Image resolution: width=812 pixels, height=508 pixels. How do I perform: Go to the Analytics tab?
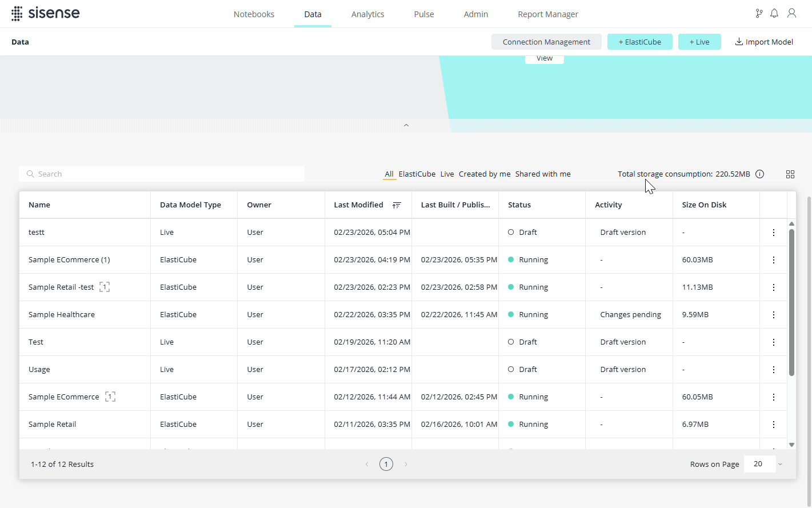coord(367,14)
